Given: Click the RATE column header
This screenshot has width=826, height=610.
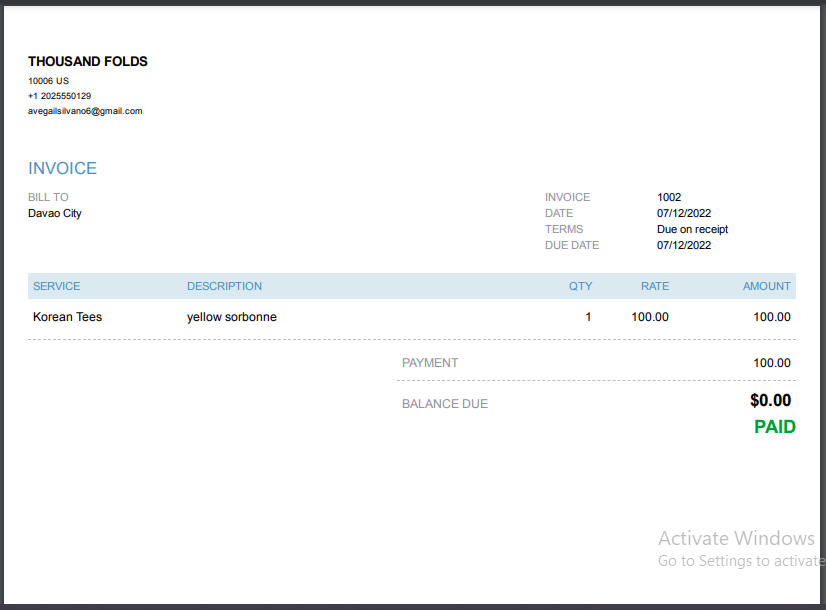Looking at the screenshot, I should (655, 286).
